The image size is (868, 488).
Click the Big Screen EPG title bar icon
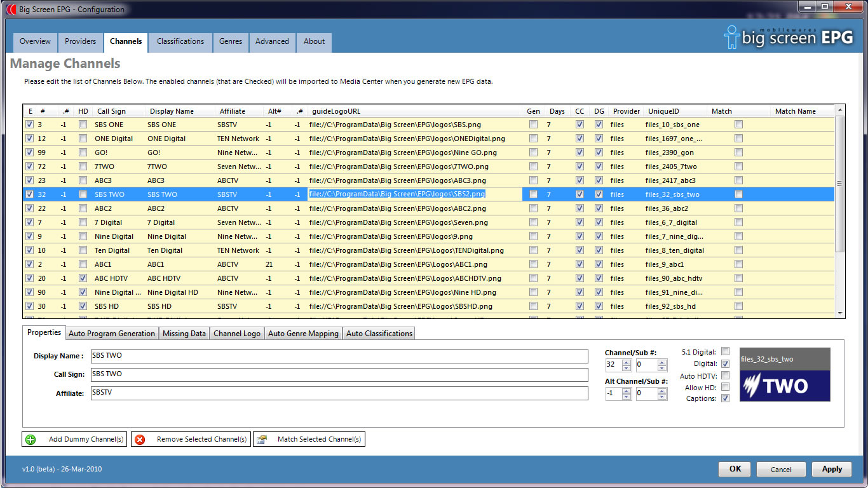(x=11, y=9)
